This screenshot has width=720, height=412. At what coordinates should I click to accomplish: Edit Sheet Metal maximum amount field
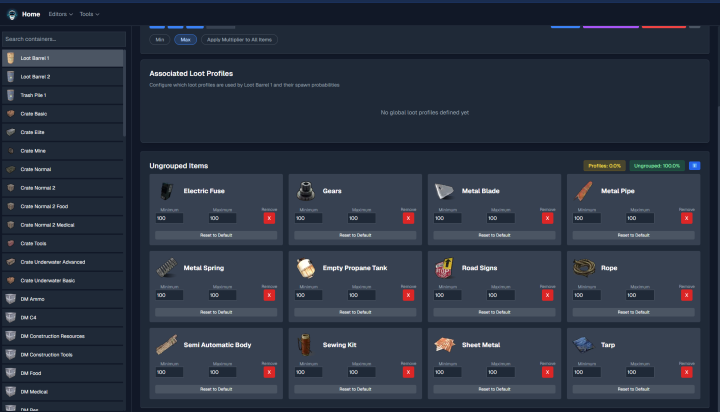pyautogui.click(x=500, y=372)
